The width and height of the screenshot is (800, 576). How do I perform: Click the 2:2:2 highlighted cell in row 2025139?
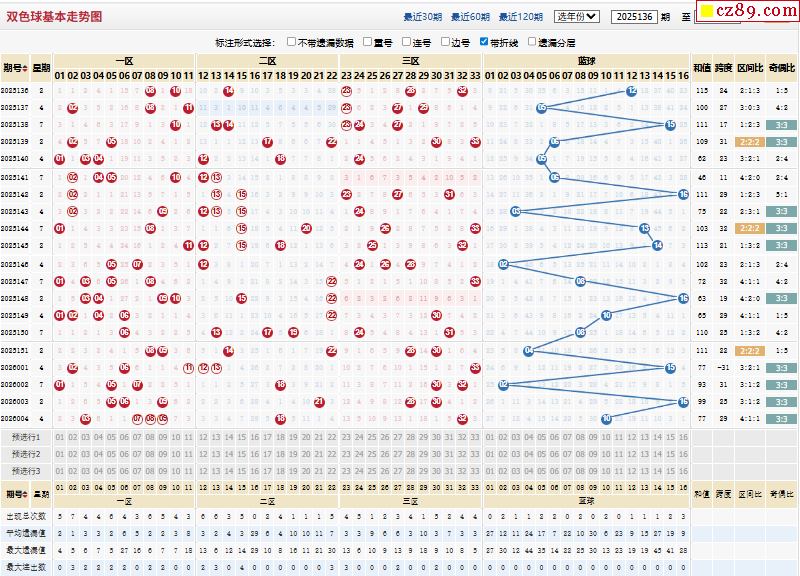point(749,142)
